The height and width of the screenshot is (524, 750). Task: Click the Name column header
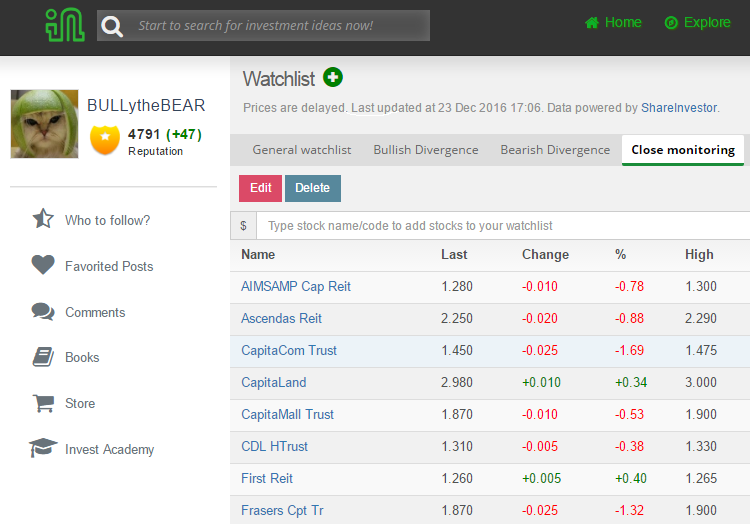coord(258,254)
